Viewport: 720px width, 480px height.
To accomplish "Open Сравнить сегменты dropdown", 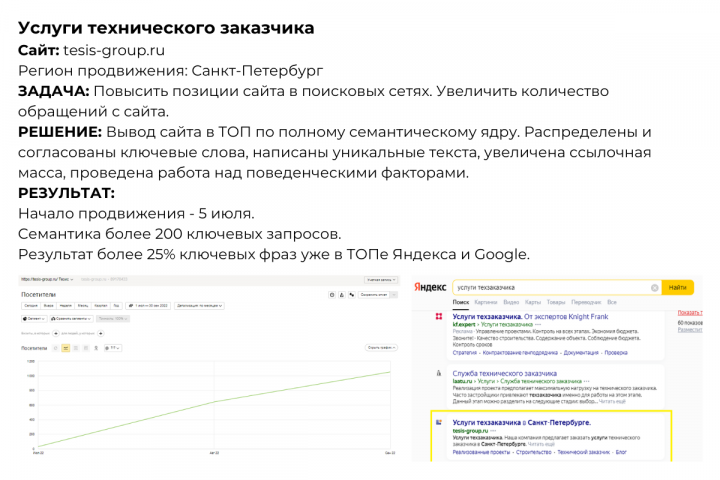I will pos(71,318).
